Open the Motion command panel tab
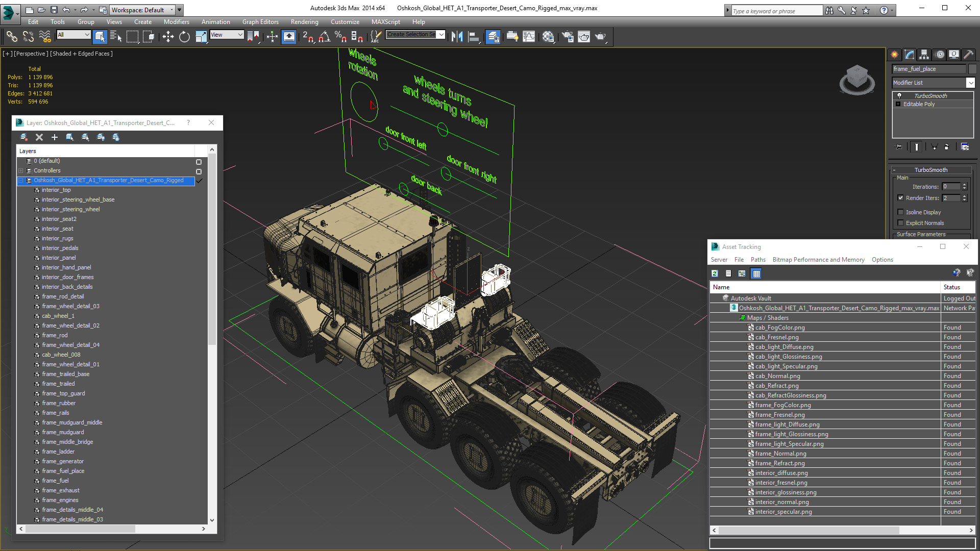 pyautogui.click(x=939, y=55)
